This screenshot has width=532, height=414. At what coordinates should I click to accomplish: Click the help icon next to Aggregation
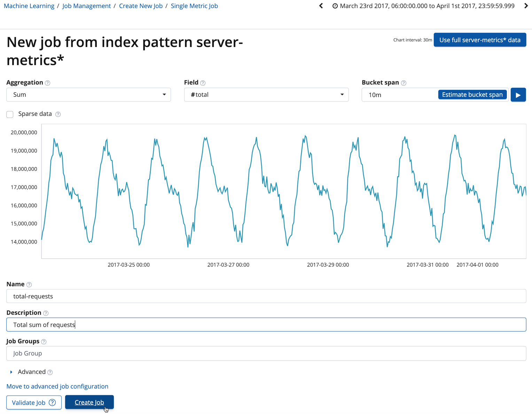[x=48, y=83]
